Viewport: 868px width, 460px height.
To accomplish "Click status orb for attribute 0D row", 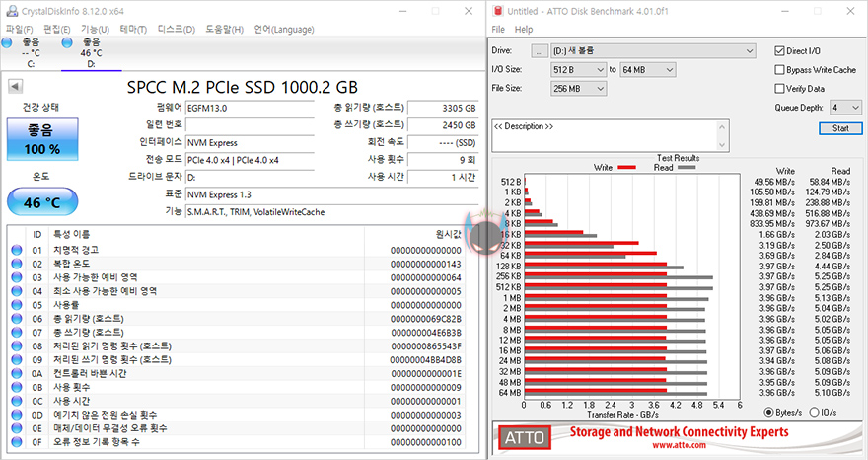I will [x=17, y=415].
